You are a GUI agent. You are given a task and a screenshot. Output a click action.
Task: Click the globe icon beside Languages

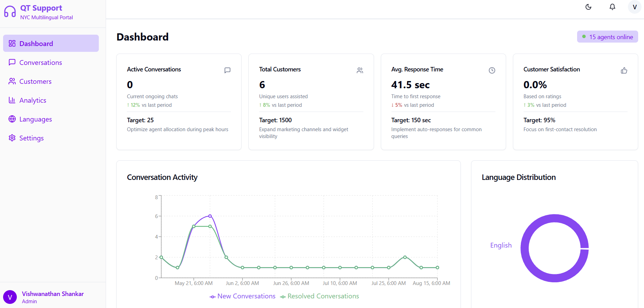(12, 119)
